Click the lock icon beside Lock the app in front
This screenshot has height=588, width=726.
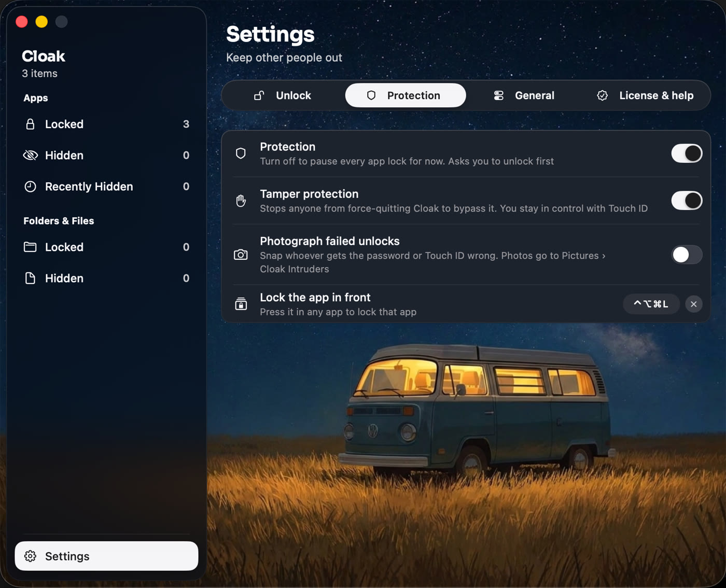pos(241,304)
